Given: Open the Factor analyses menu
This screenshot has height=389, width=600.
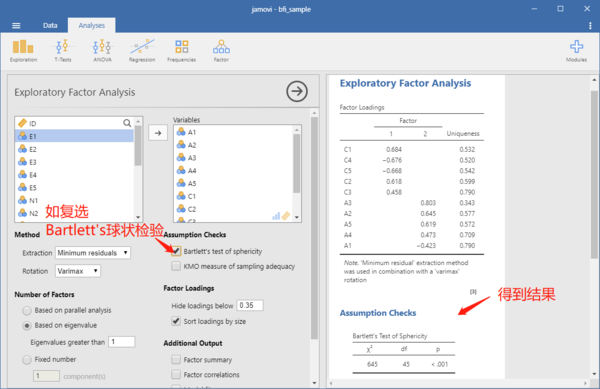Looking at the screenshot, I should tap(221, 51).
